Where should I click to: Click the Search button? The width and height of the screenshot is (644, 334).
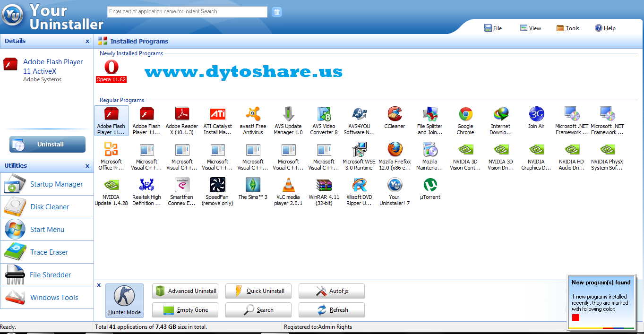pyautogui.click(x=258, y=310)
